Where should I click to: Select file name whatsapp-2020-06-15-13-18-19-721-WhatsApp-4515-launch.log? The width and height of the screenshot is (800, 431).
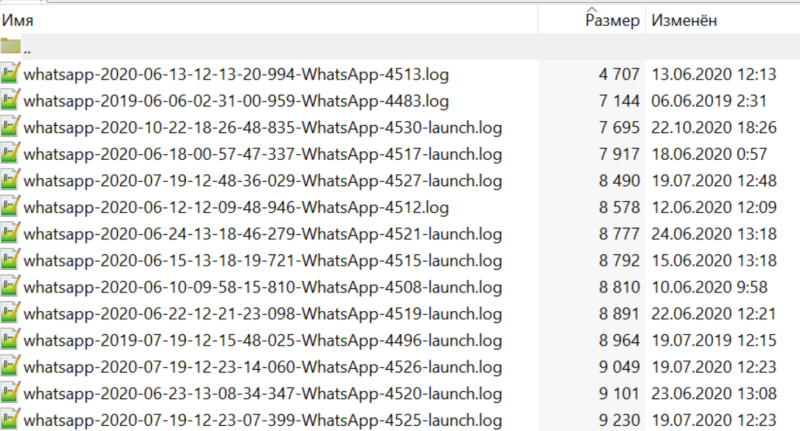click(x=263, y=260)
